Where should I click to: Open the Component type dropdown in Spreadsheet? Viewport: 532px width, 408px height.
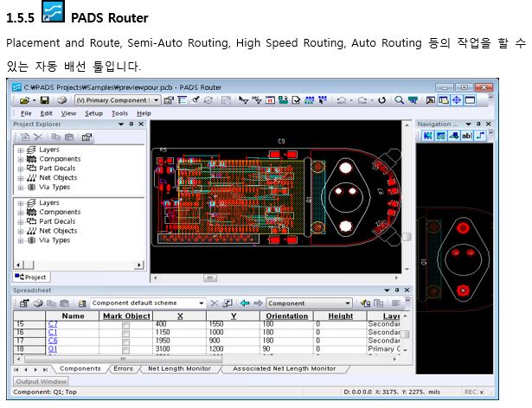(x=348, y=303)
